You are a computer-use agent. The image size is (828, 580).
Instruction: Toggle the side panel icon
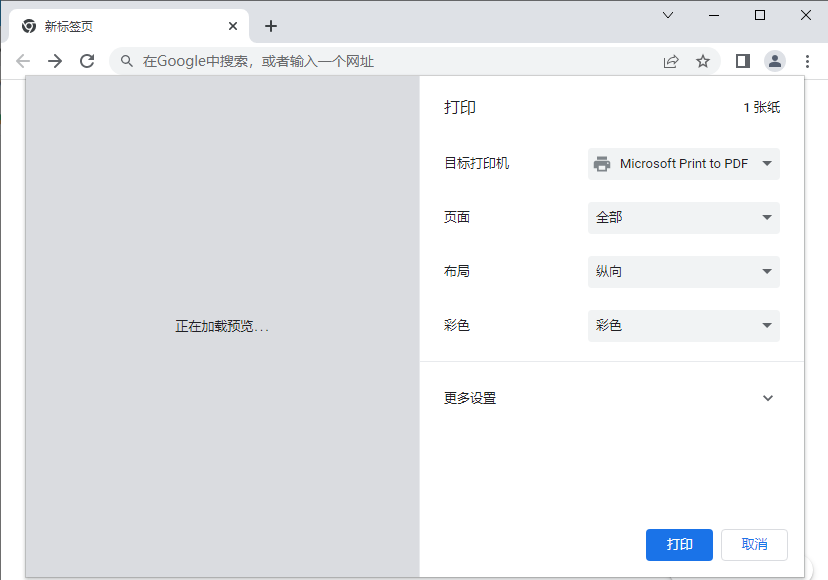coord(743,61)
